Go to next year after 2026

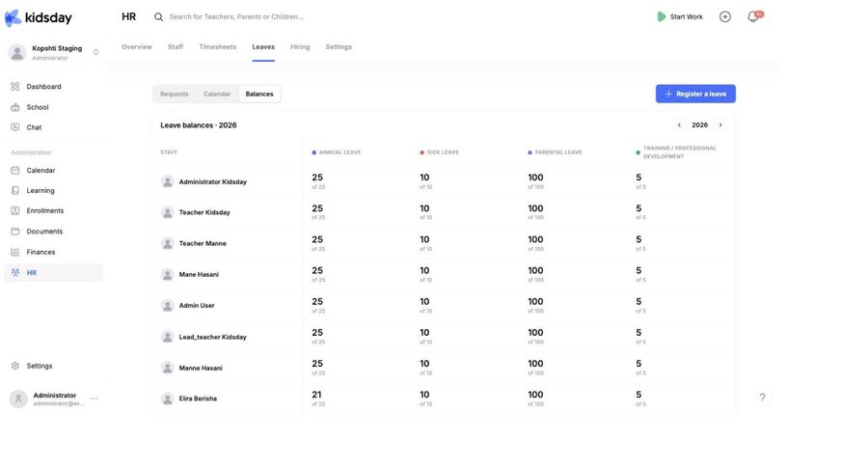click(x=720, y=125)
